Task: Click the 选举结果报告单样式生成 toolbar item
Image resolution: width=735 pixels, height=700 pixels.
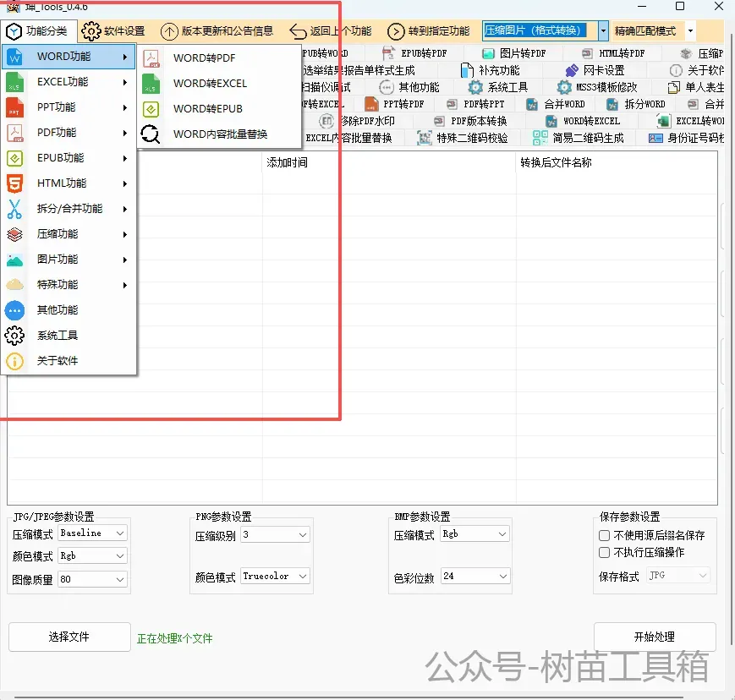Action: 359,71
